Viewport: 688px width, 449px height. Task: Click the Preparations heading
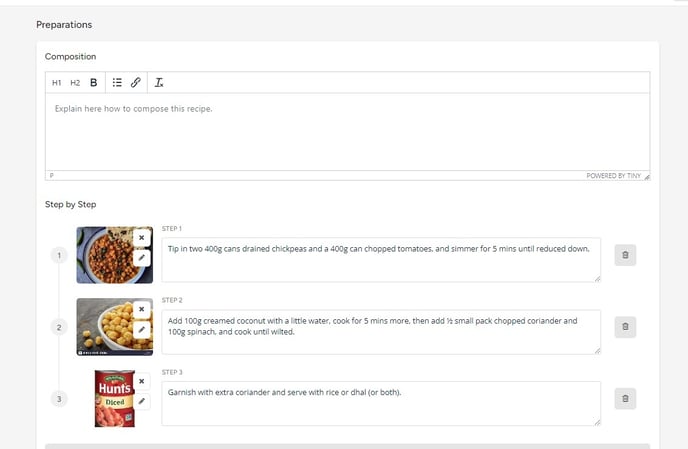click(64, 25)
